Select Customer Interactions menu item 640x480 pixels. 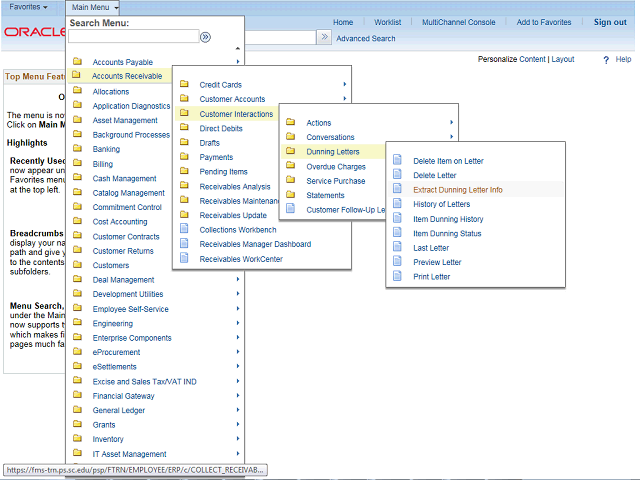[236, 114]
